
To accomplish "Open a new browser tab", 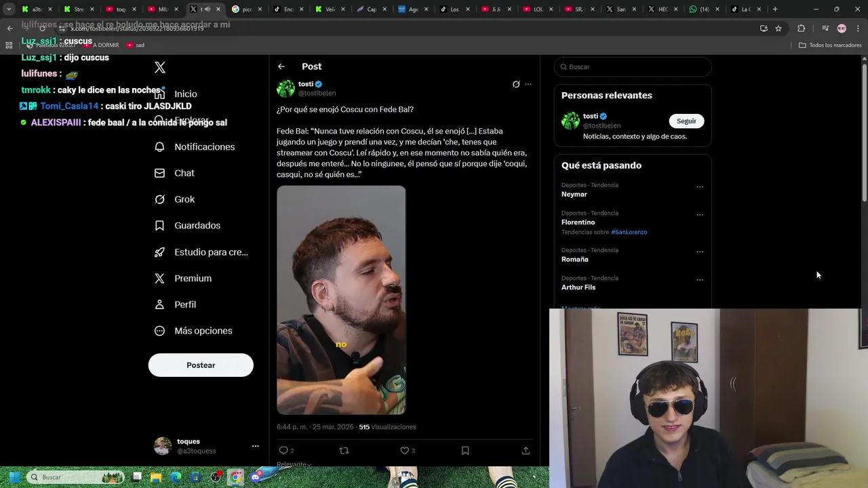I will pyautogui.click(x=775, y=9).
